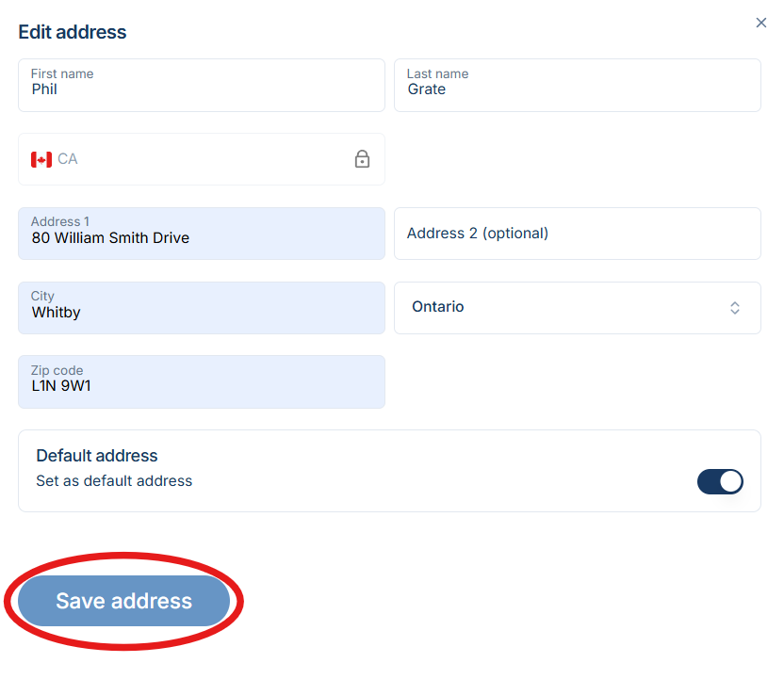Click the City label above Whitby
The image size is (784, 679).
(42, 296)
